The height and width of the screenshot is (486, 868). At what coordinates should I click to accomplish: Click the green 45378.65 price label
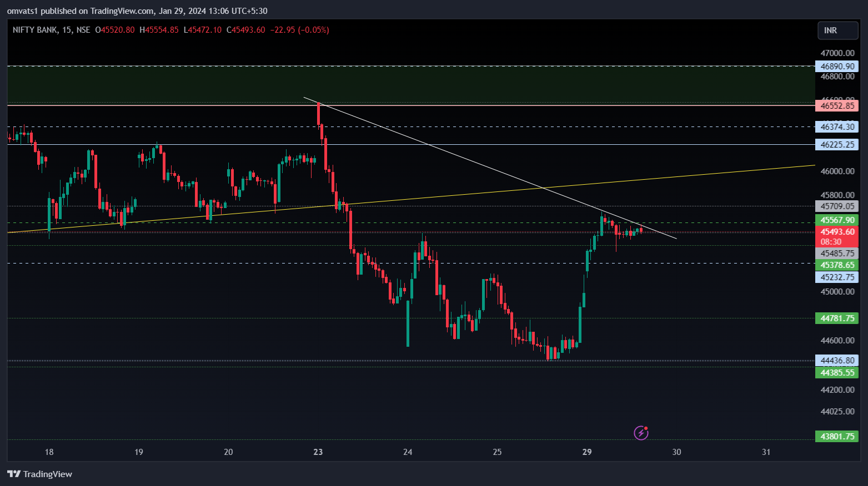[837, 265]
